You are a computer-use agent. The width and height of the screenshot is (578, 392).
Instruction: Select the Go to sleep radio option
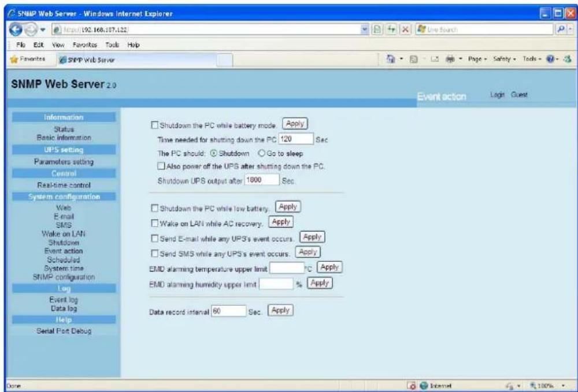pos(261,153)
